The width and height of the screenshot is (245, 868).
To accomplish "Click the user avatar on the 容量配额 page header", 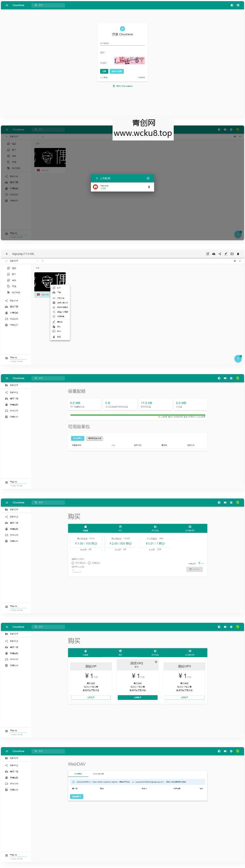I will point(237,378).
